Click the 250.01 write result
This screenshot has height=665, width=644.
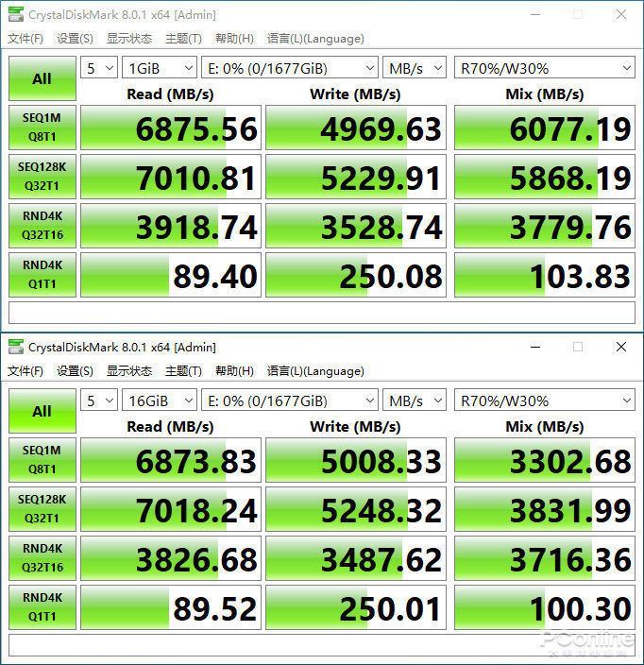(x=356, y=607)
